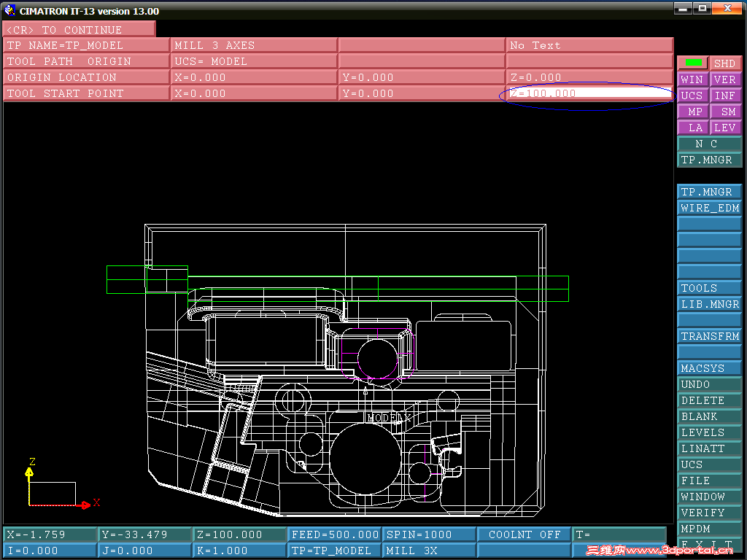Open the LEV levels shortcut

pos(726,128)
